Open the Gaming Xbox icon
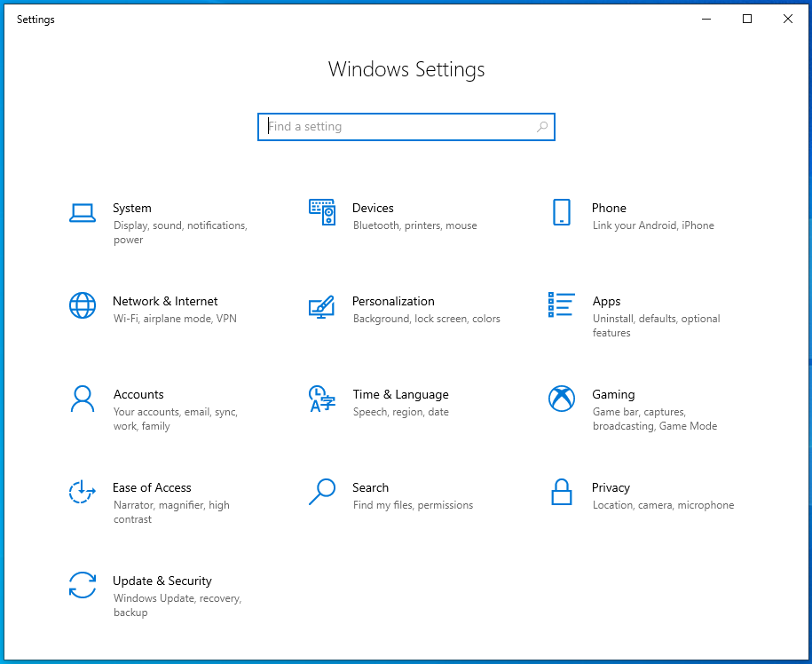Viewport: 812px width, 664px height. point(562,399)
